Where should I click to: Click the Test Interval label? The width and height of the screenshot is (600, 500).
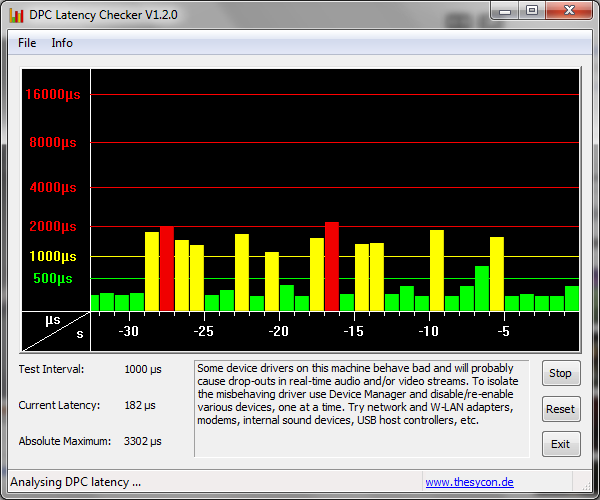point(51,369)
